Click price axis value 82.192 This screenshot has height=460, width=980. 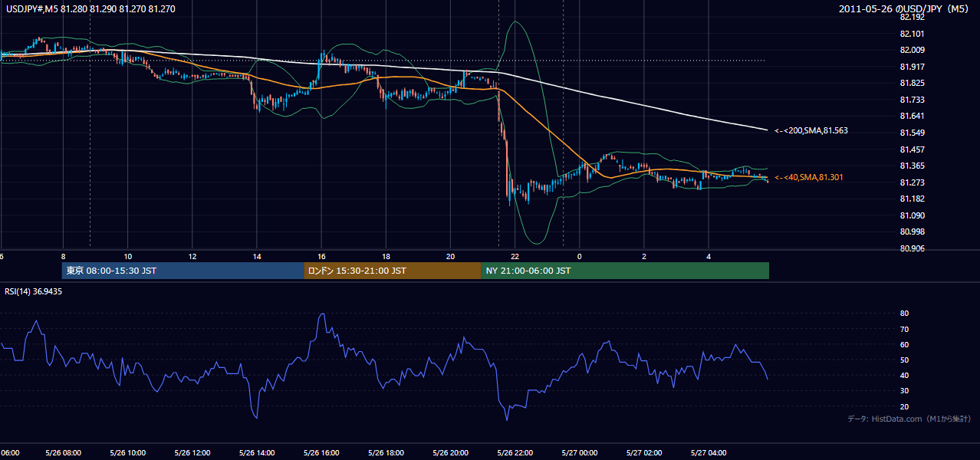coord(912,17)
